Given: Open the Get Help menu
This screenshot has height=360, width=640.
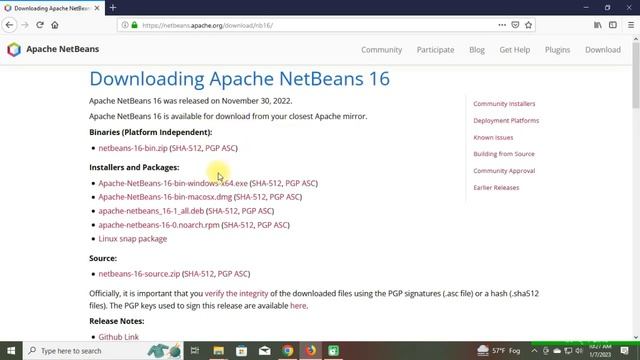Looking at the screenshot, I should pyautogui.click(x=514, y=50).
